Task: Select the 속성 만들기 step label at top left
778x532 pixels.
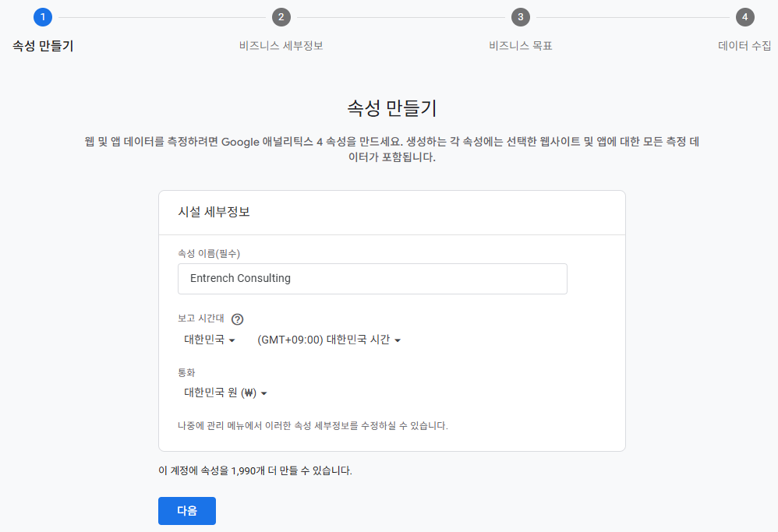Action: click(43, 46)
